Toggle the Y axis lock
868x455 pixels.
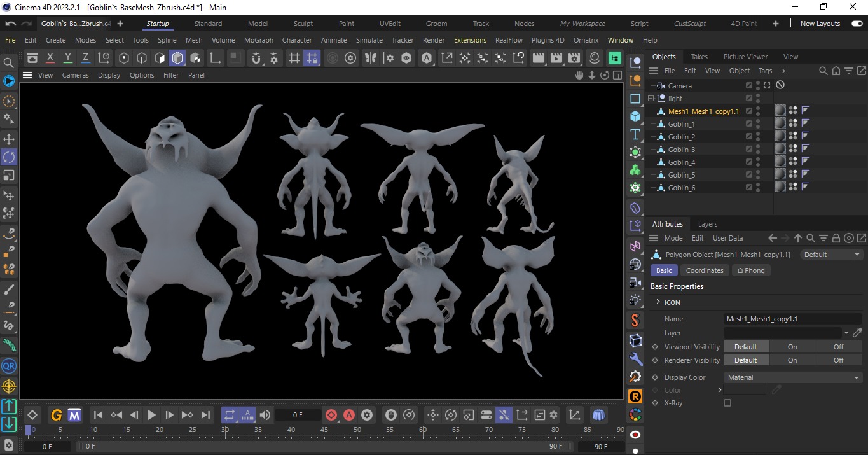pos(68,58)
